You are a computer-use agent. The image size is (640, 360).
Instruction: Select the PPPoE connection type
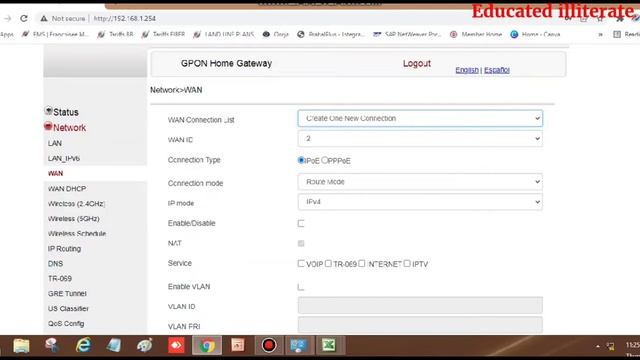(x=324, y=160)
